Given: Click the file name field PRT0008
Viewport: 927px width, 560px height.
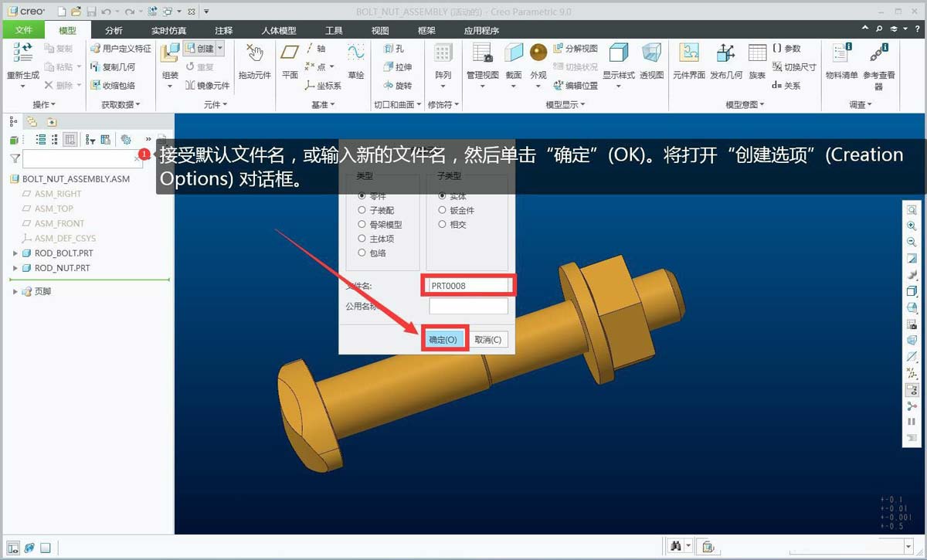Looking at the screenshot, I should (469, 285).
